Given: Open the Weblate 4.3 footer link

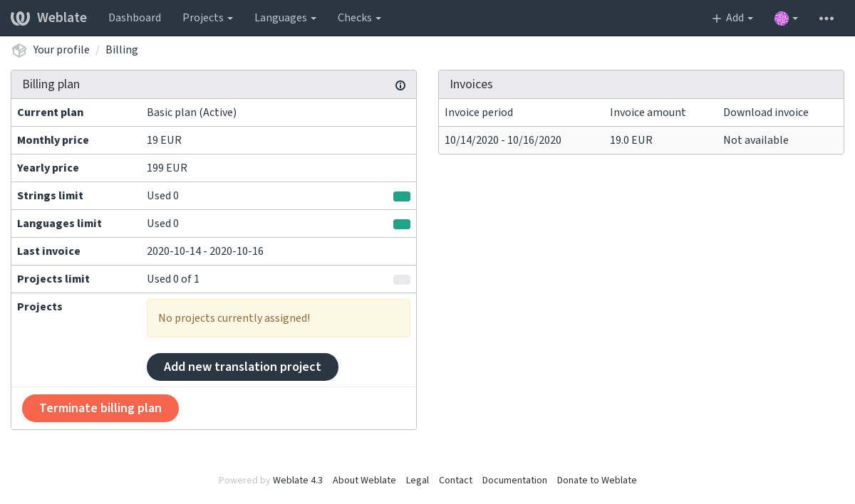Looking at the screenshot, I should coord(298,480).
